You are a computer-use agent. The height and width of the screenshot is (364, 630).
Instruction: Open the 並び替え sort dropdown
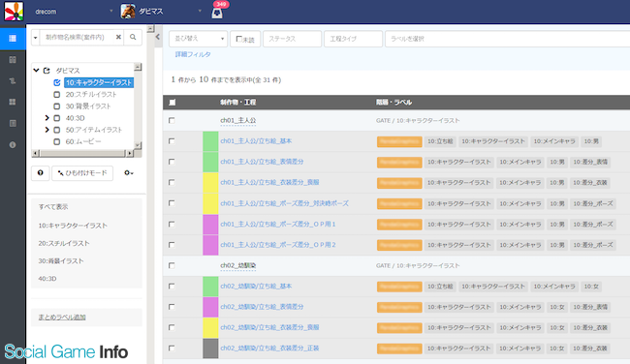pyautogui.click(x=198, y=39)
